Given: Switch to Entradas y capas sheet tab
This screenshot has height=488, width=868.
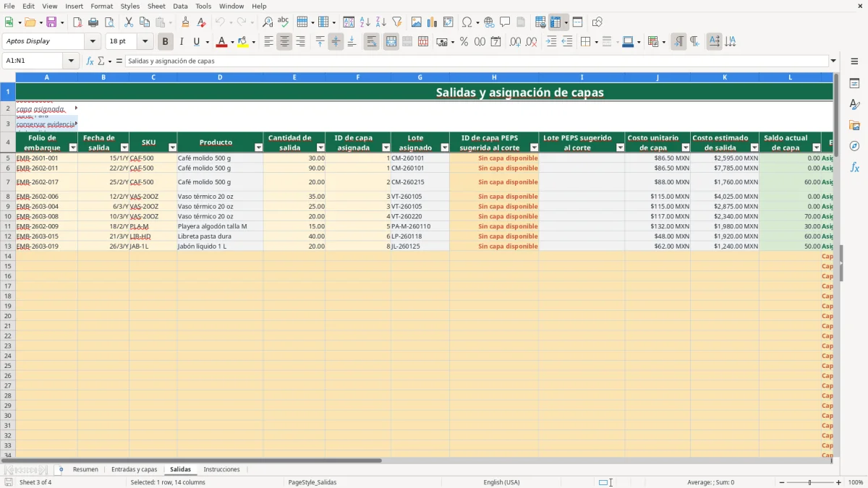Looking at the screenshot, I should (x=134, y=470).
